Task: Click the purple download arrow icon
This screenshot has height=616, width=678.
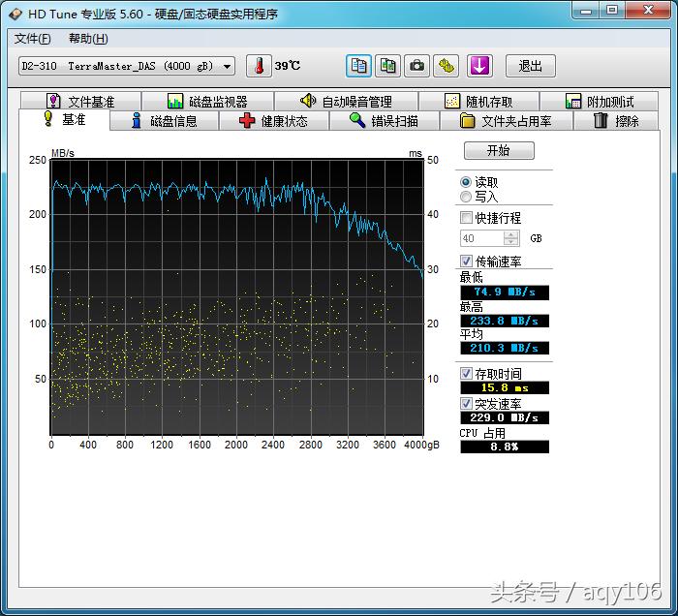Action: (480, 66)
